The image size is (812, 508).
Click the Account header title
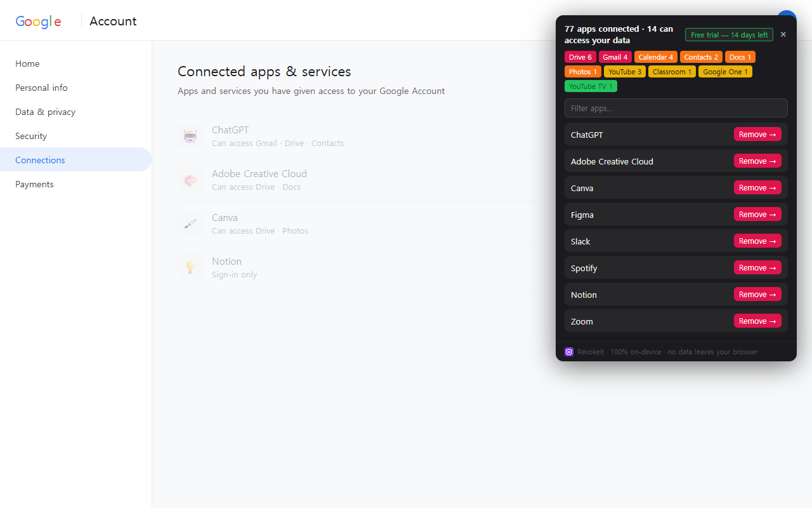click(113, 21)
